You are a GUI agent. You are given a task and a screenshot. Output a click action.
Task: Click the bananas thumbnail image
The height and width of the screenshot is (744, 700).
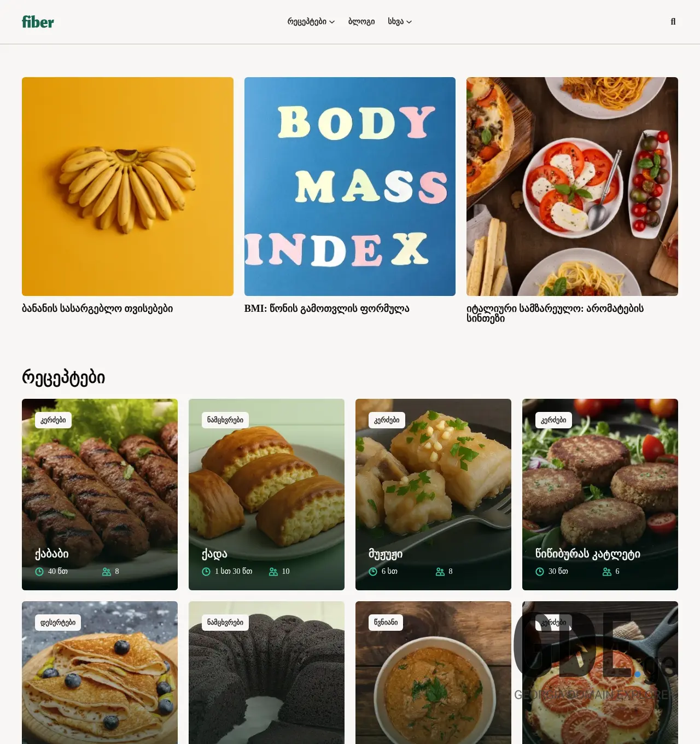click(x=127, y=187)
